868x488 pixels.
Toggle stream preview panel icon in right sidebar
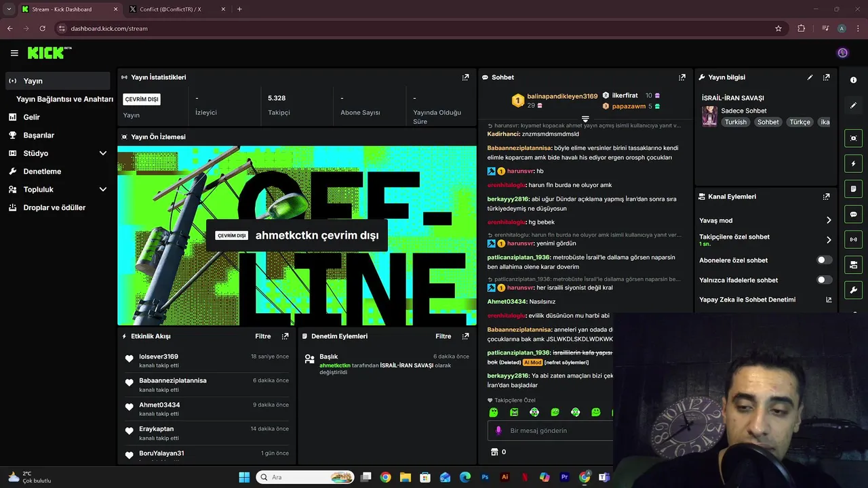point(853,138)
